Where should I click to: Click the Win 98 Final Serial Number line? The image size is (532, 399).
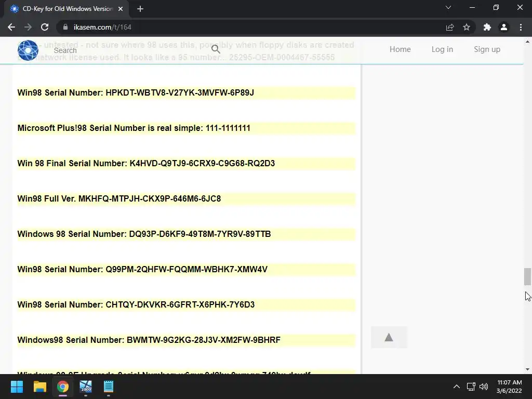pyautogui.click(x=187, y=164)
